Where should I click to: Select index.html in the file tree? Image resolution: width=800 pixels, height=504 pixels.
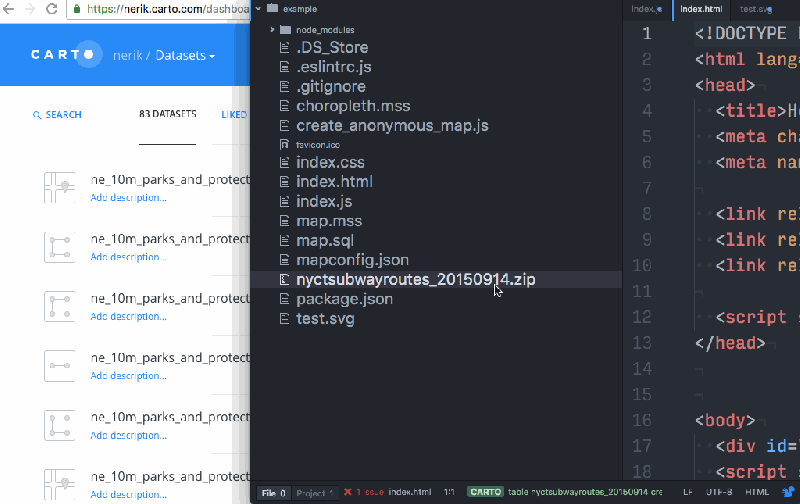[334, 182]
